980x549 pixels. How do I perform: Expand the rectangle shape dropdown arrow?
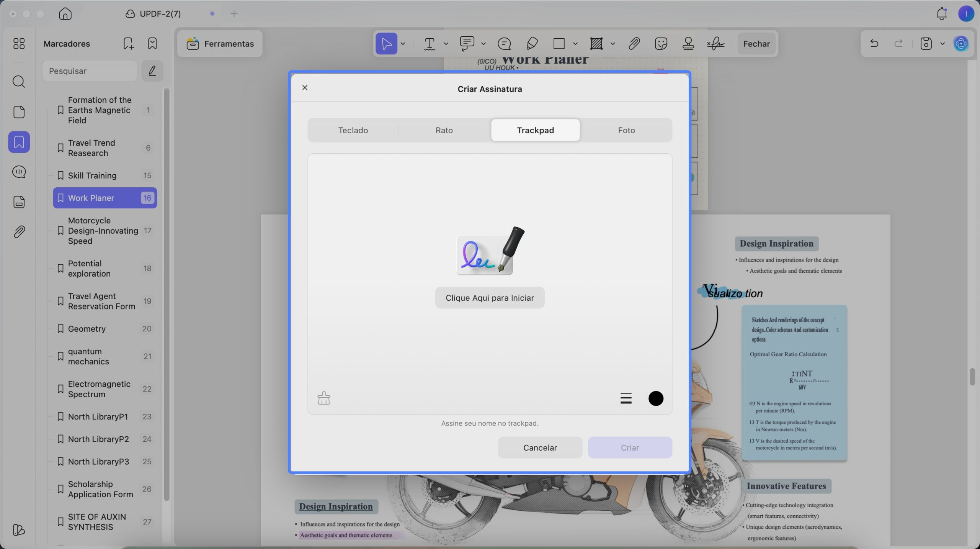click(575, 44)
